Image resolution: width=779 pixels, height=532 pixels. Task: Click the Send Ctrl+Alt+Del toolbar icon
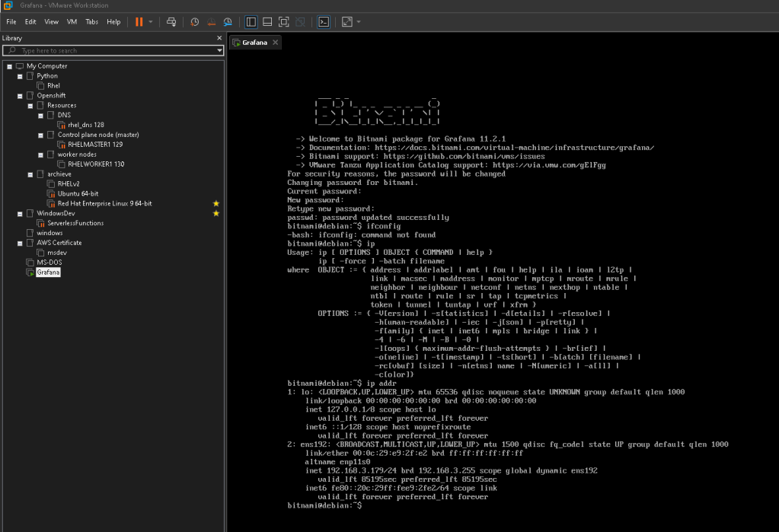point(171,22)
